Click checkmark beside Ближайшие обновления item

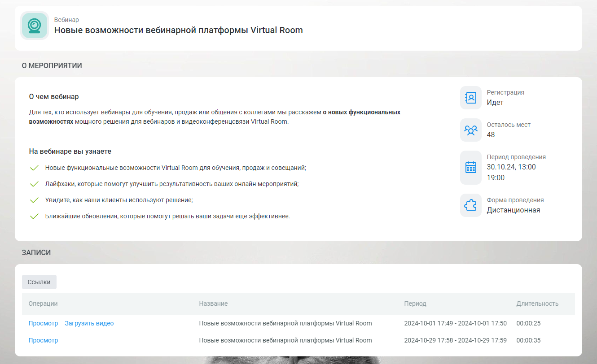coord(34,217)
